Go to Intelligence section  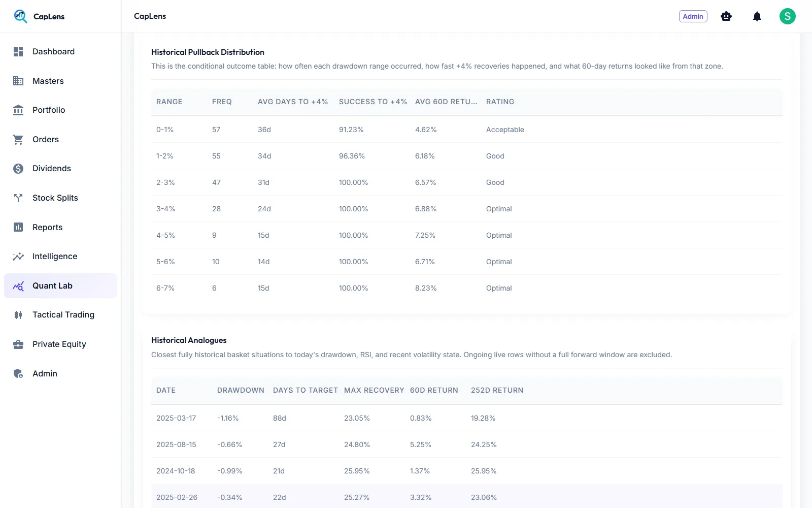pos(55,257)
